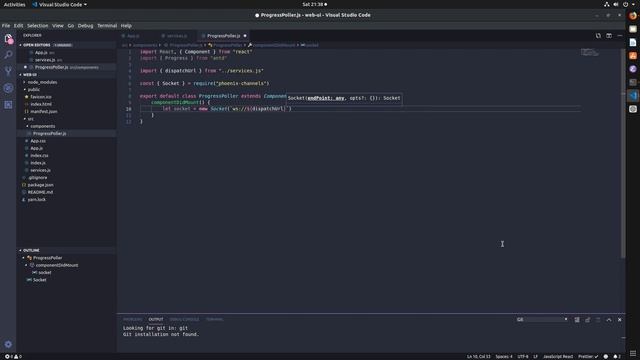Click the Prettier status bar button
The width and height of the screenshot is (640, 360).
[x=588, y=356]
